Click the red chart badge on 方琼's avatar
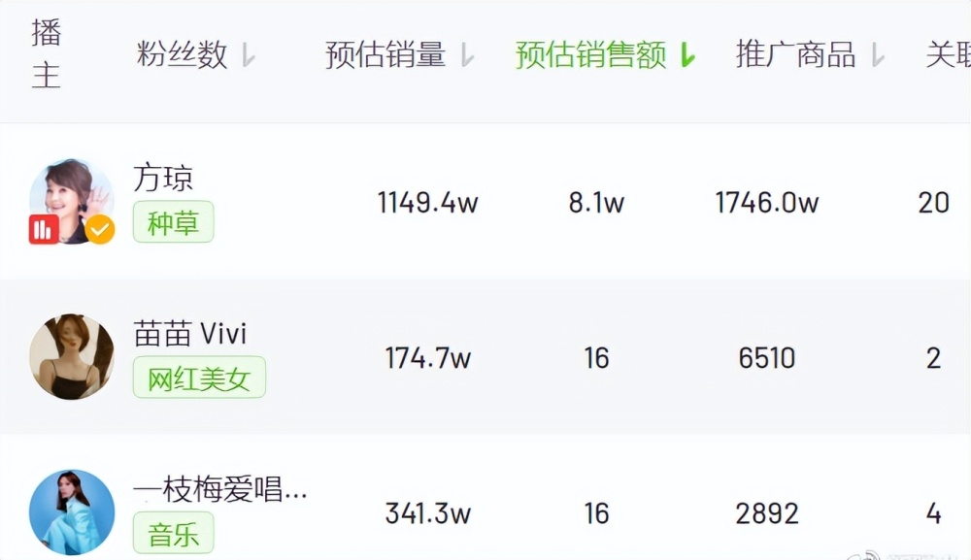 [44, 229]
